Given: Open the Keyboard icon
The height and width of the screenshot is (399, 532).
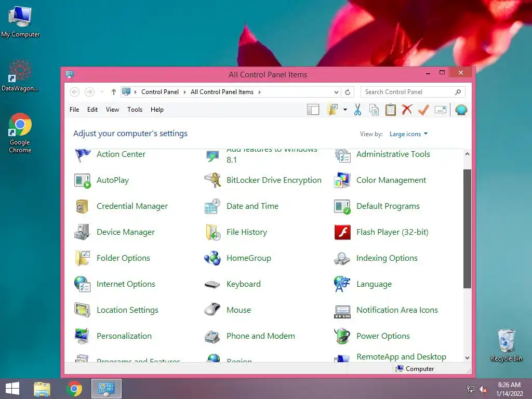Looking at the screenshot, I should coord(212,284).
